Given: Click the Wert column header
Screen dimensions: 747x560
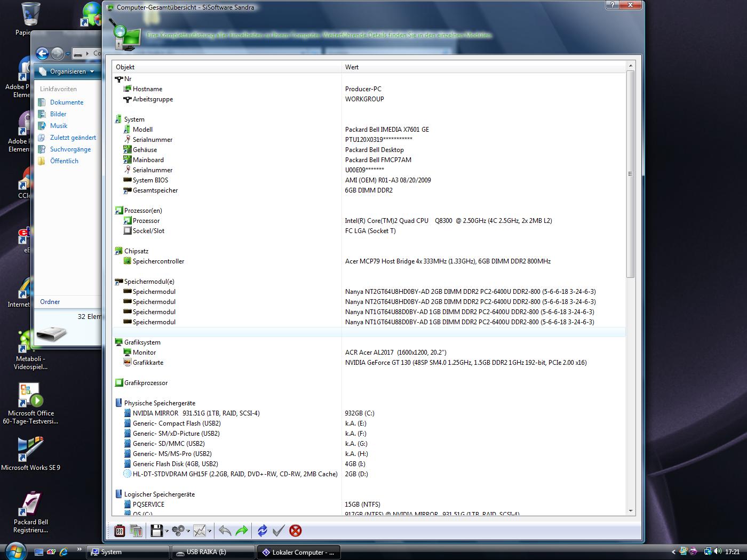Looking at the screenshot, I should click(483, 67).
